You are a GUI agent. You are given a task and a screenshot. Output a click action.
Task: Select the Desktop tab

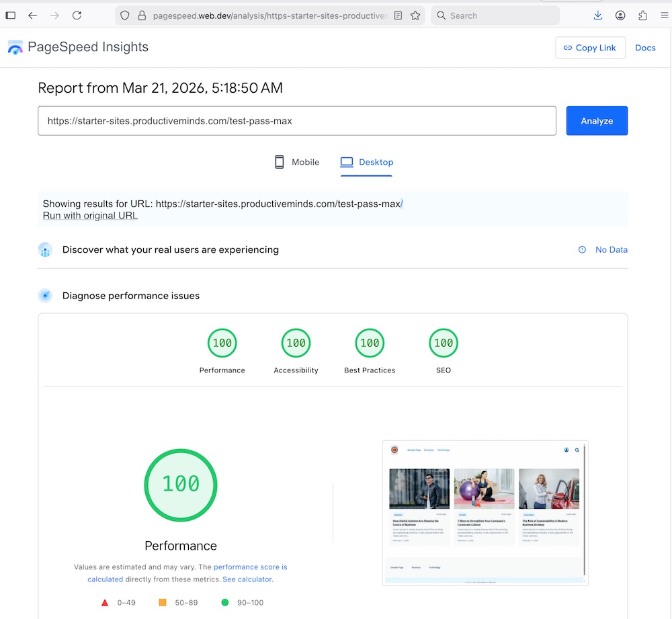click(367, 162)
